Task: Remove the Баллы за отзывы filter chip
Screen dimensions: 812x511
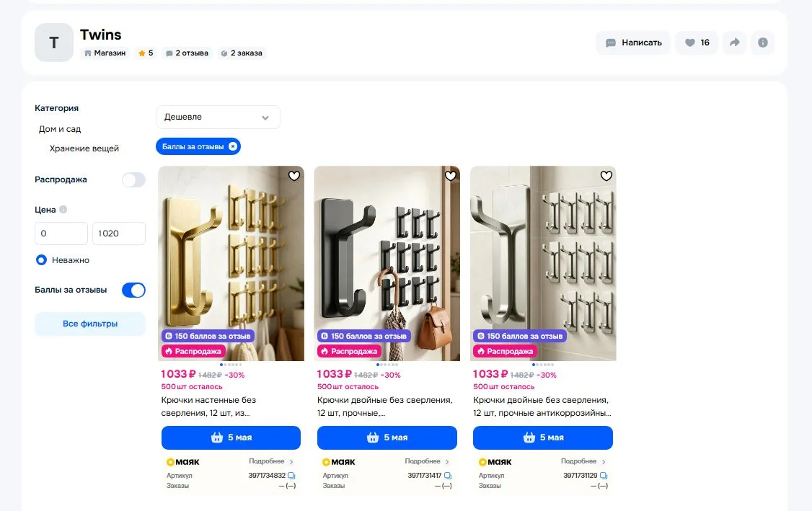Action: 233,146
